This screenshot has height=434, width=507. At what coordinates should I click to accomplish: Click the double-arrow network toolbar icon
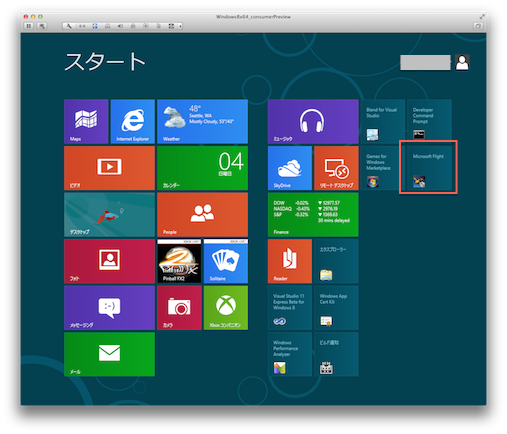[x=82, y=26]
